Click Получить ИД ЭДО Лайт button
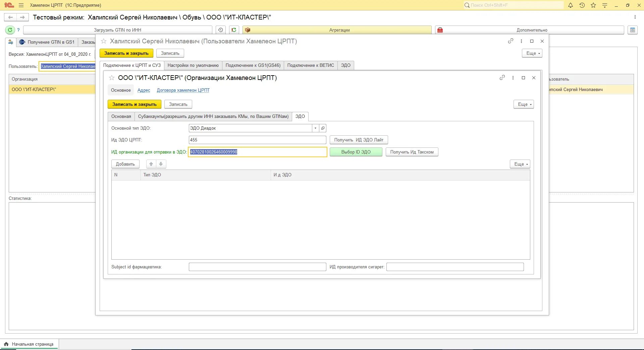 click(359, 140)
